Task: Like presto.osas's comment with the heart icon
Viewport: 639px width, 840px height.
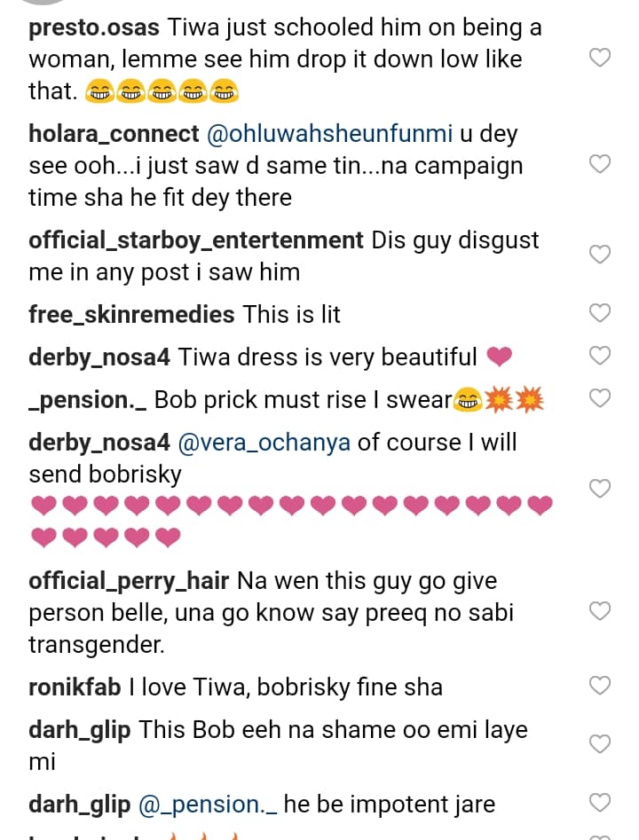Action: pos(600,59)
